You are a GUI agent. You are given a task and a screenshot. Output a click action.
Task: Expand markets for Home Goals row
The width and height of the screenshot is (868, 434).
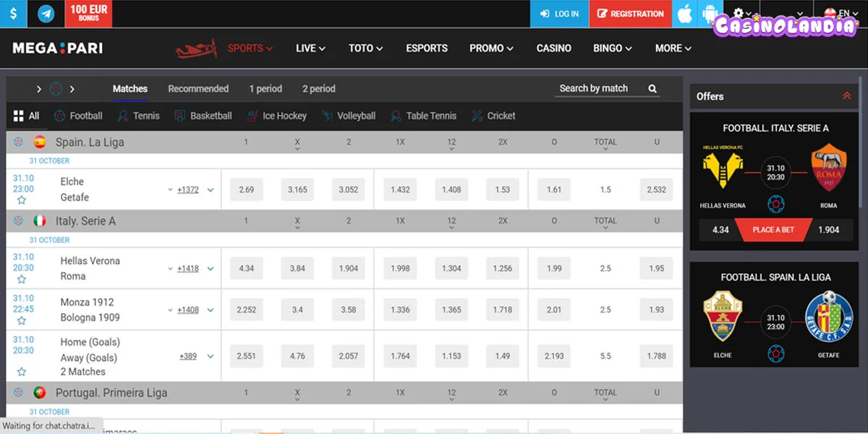click(x=210, y=356)
